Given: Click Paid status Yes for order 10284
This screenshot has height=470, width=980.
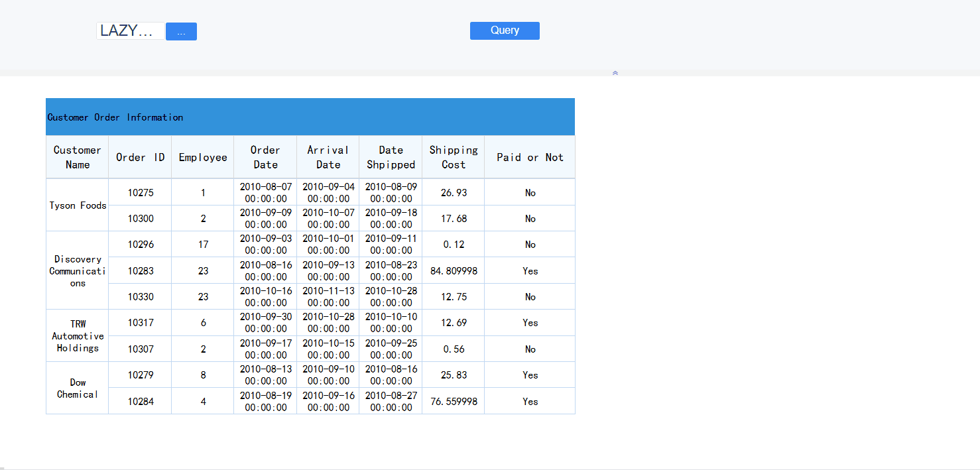Looking at the screenshot, I should click(x=530, y=401).
